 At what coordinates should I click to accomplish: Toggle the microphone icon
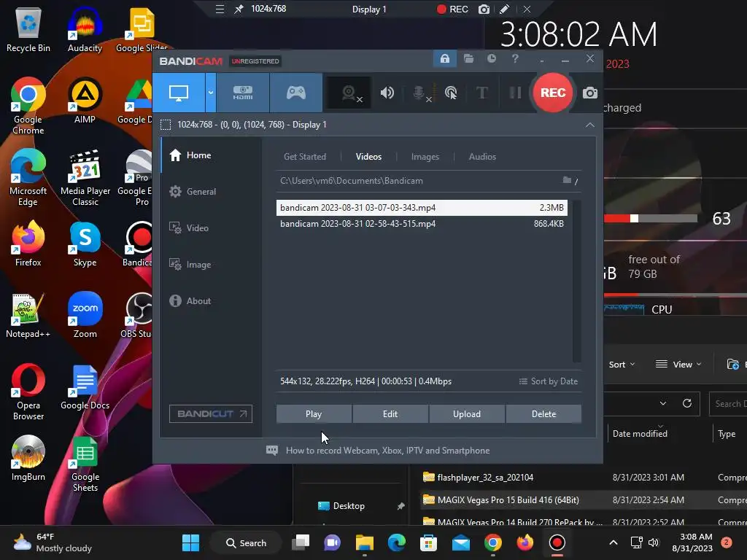click(x=421, y=93)
